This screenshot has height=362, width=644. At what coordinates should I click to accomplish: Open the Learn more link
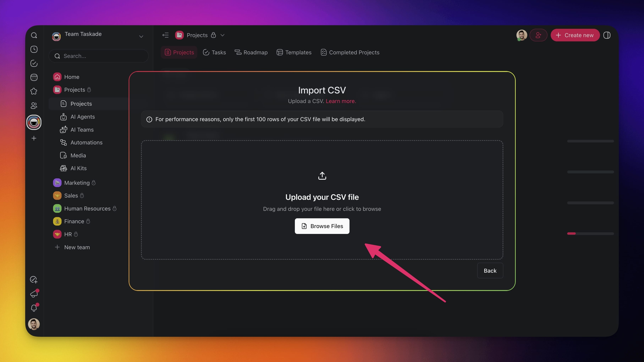[x=341, y=101]
